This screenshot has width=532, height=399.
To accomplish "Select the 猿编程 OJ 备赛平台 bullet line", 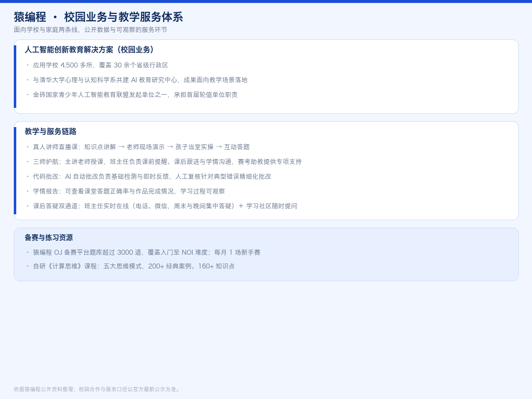I will click(x=147, y=252).
